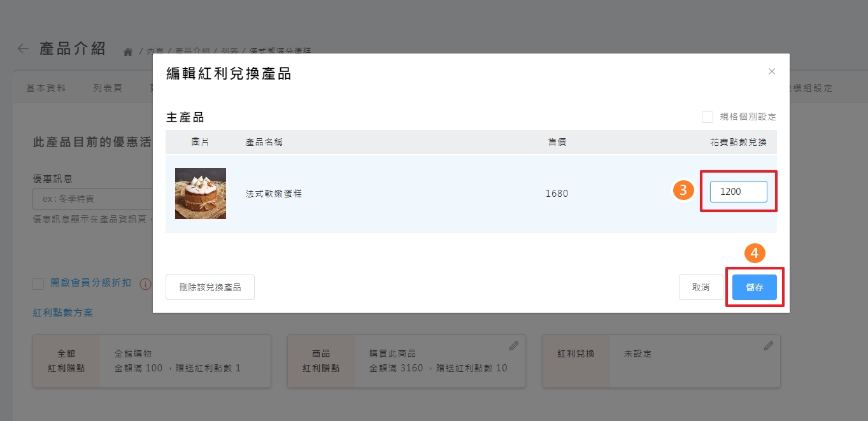The width and height of the screenshot is (868, 421).
Task: Click the 儲存 button
Action: (x=754, y=288)
